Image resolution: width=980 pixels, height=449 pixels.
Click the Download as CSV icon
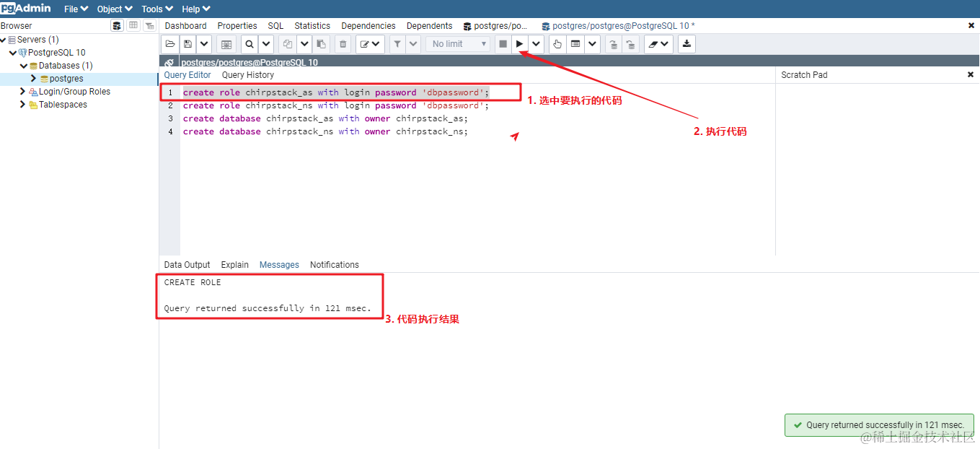[x=687, y=44]
